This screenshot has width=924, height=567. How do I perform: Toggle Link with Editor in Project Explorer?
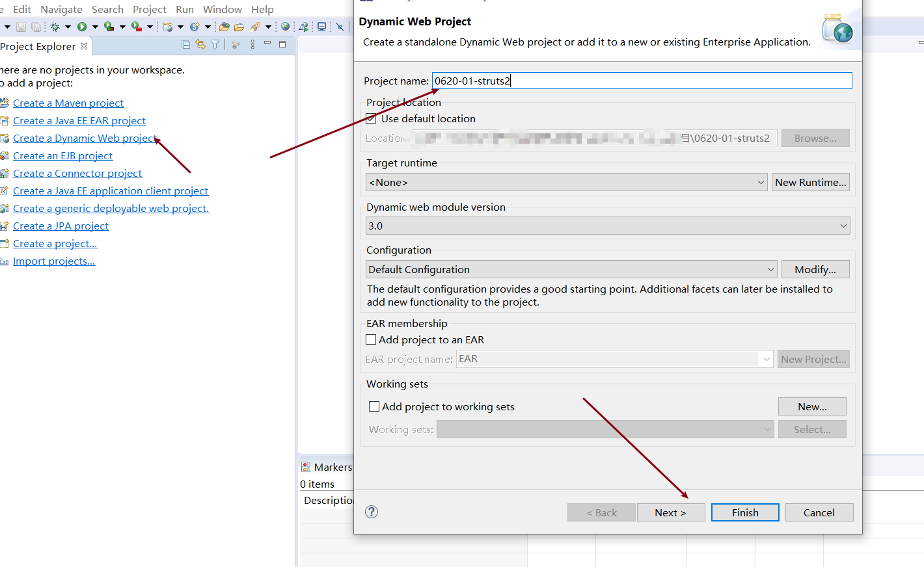200,44
